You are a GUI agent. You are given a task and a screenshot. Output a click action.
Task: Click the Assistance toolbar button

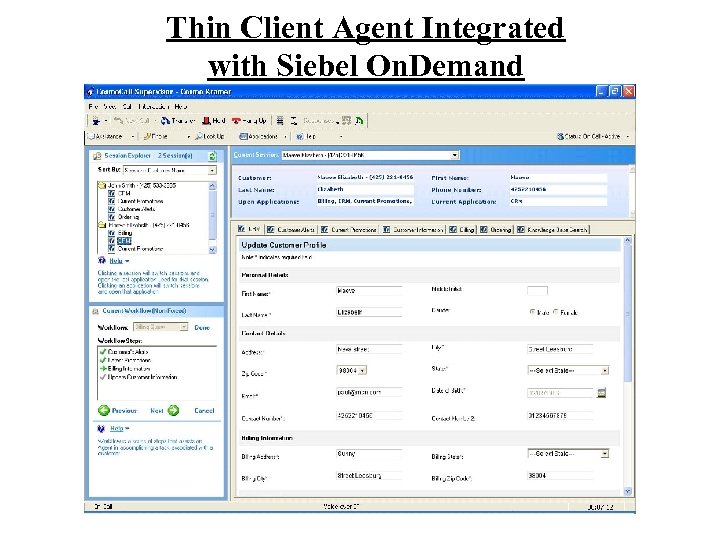[106, 136]
